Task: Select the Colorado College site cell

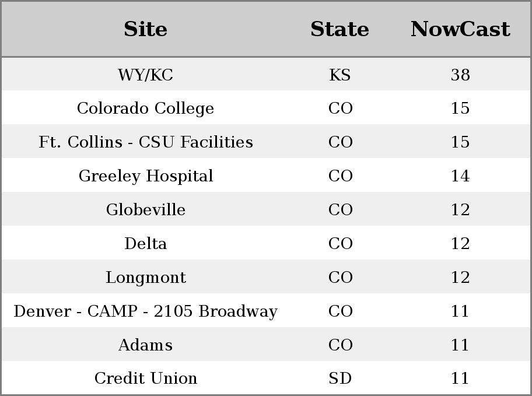Action: [x=146, y=108]
